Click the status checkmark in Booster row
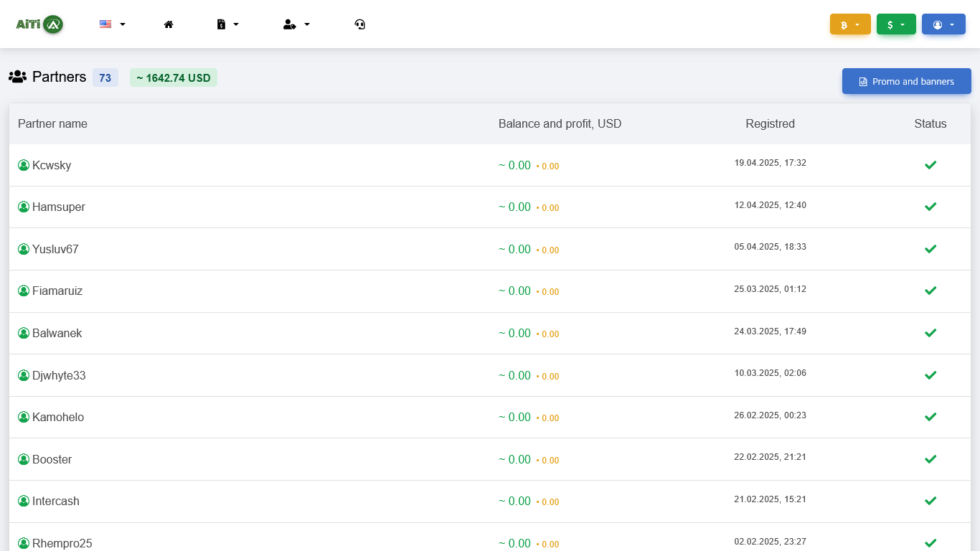 point(930,459)
